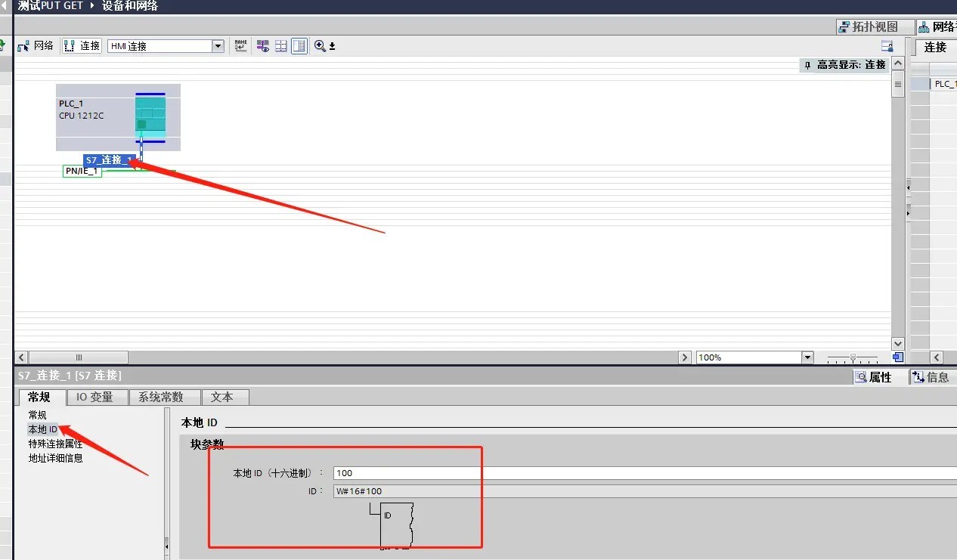Switch to the network view tab
The image size is (957, 560).
937,27
